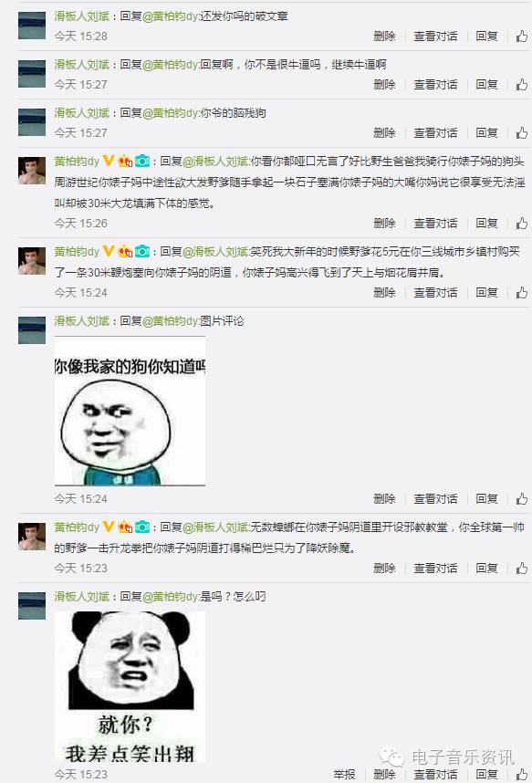Like the 15:26 comment
This screenshot has width=532, height=783.
pos(522,224)
